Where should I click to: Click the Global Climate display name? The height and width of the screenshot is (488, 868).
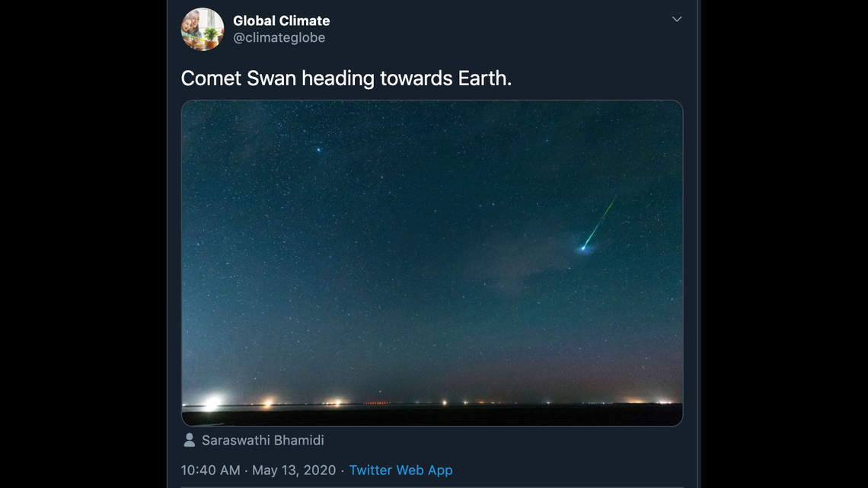point(281,21)
